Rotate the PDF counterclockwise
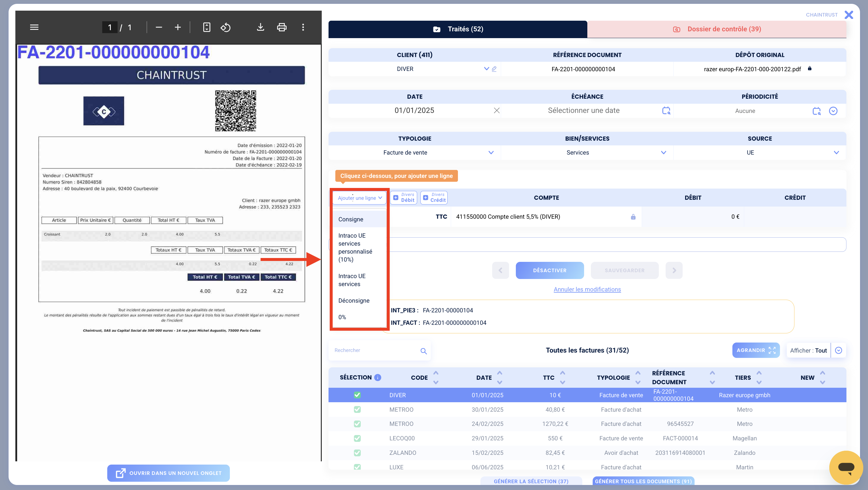 225,27
